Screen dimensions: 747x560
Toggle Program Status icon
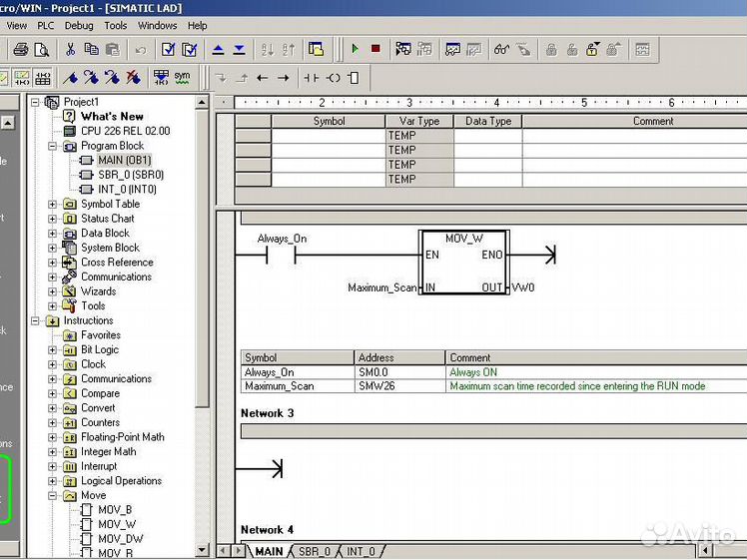403,49
